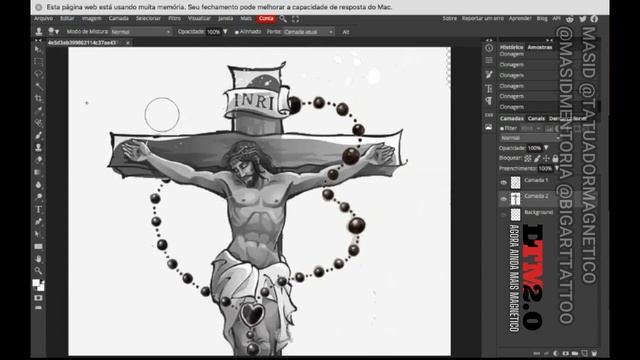This screenshot has width=640, height=360.
Task: Toggle visibility of Camada 1
Action: click(x=503, y=182)
